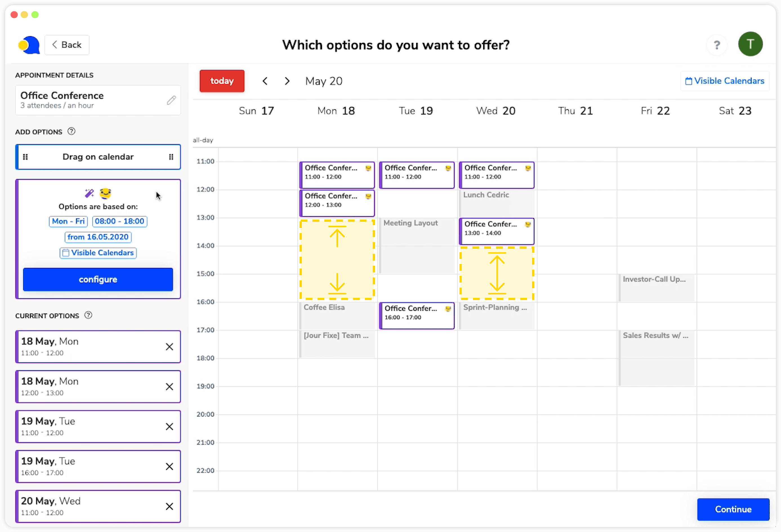This screenshot has width=781, height=532.
Task: Click the magic wand icon
Action: tap(89, 193)
